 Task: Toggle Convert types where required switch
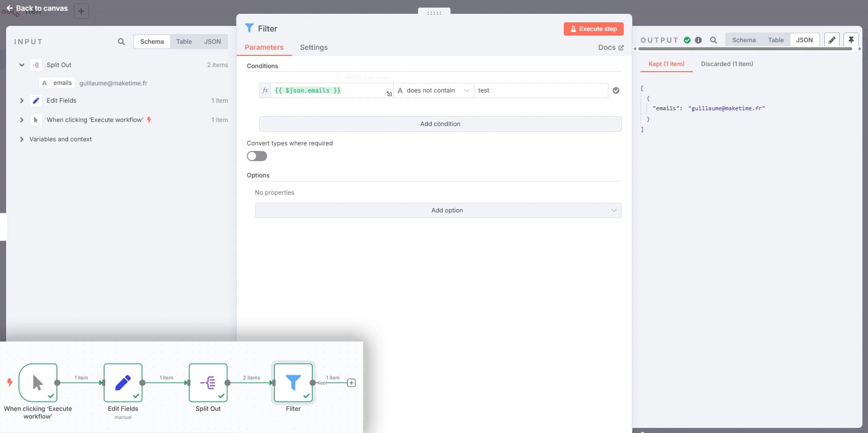257,156
